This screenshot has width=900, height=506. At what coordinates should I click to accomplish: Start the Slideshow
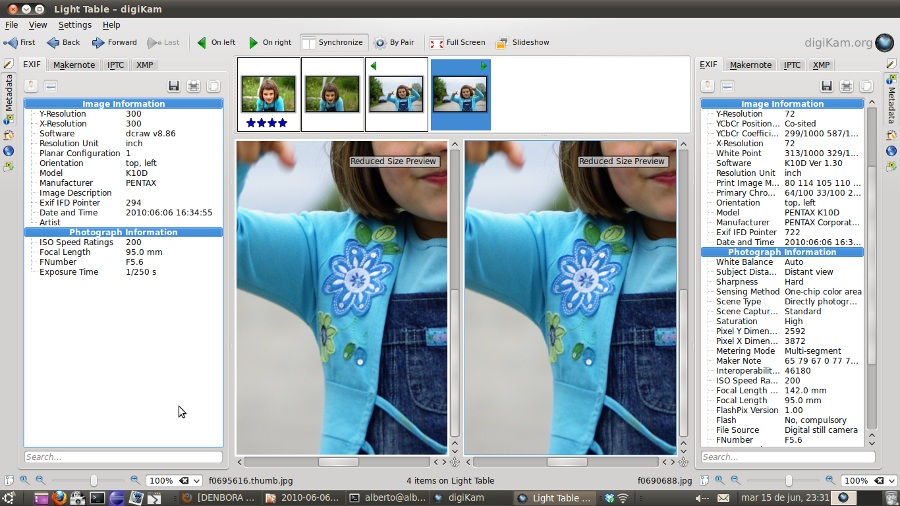(523, 42)
